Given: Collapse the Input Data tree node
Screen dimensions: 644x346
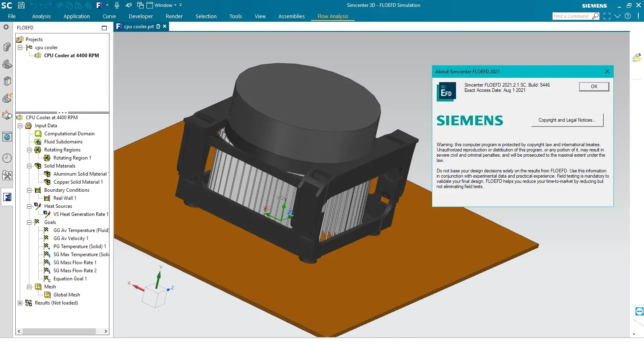Looking at the screenshot, I should click(x=20, y=126).
